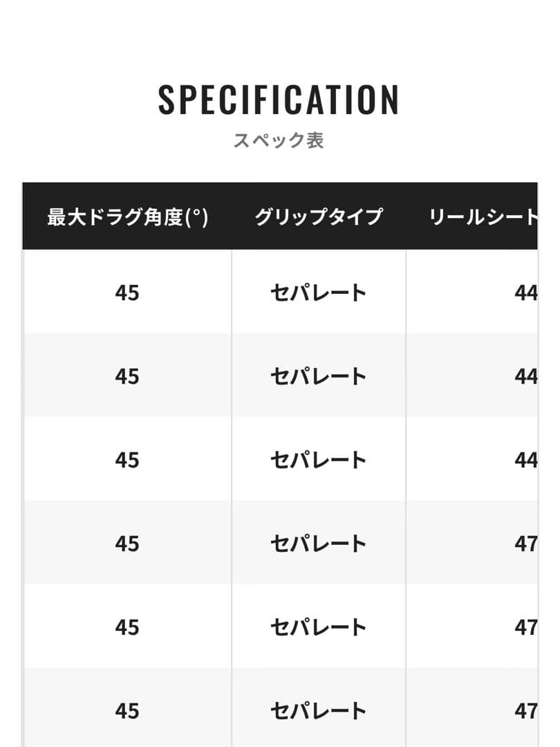Select セパレート in the fourth table row

click(x=318, y=544)
